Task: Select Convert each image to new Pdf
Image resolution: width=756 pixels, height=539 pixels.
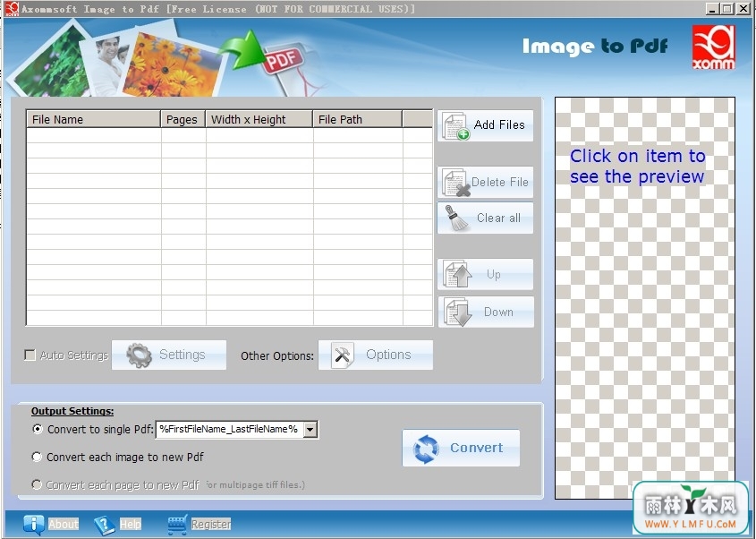Action: click(37, 457)
